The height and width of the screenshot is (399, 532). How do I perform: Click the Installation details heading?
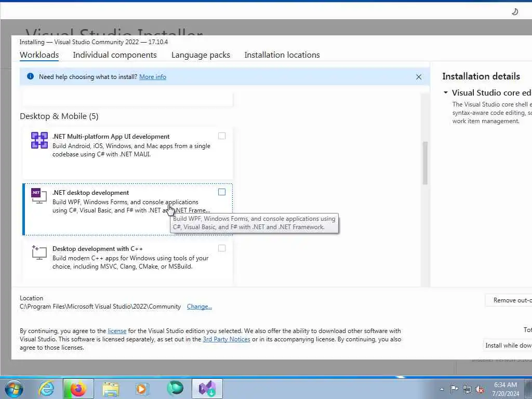click(x=481, y=76)
